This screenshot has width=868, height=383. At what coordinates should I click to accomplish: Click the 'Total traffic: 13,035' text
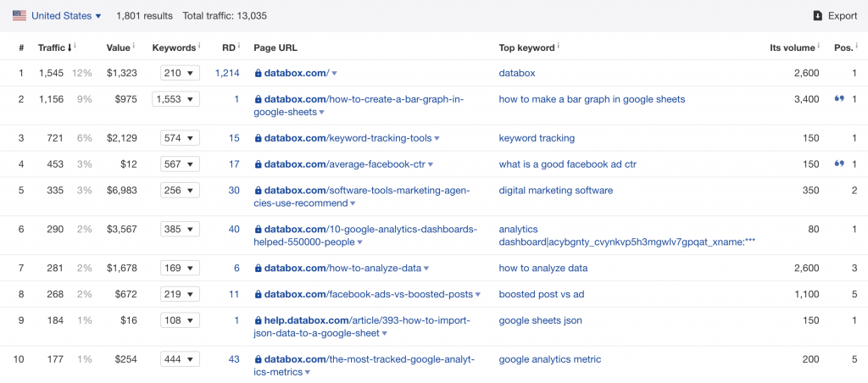(x=225, y=16)
